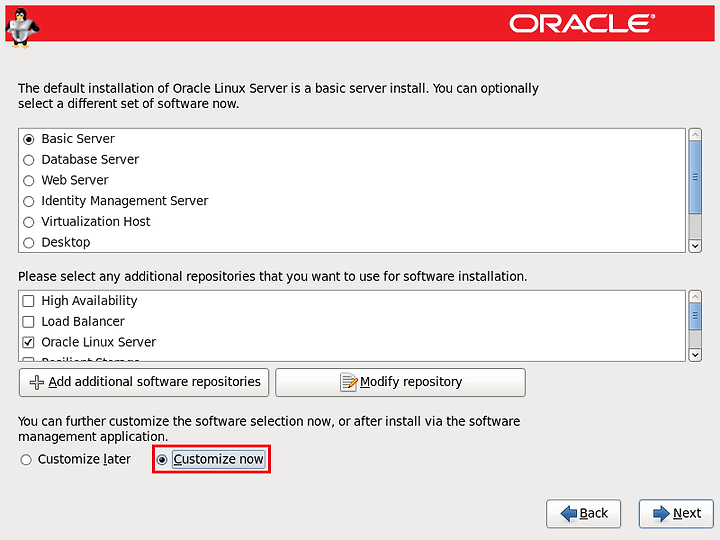Click the Add additional software repositories button
This screenshot has width=720, height=540.
pos(144,382)
